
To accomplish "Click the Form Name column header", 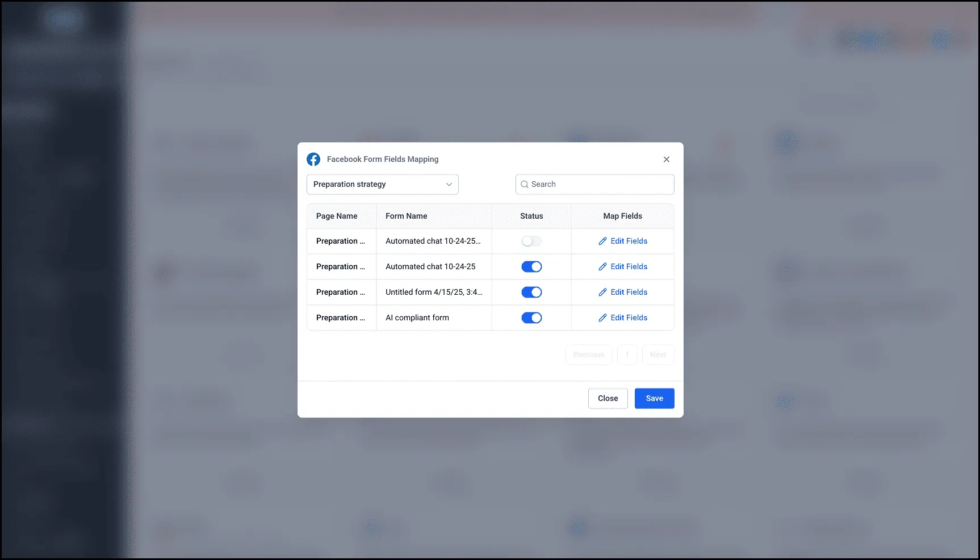I will pyautogui.click(x=406, y=216).
